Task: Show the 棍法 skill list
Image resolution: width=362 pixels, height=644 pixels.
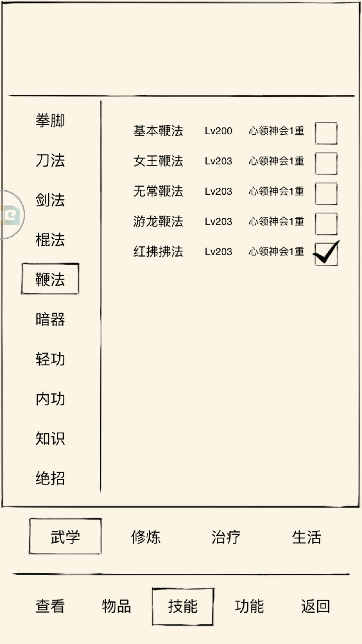Action: click(50, 240)
